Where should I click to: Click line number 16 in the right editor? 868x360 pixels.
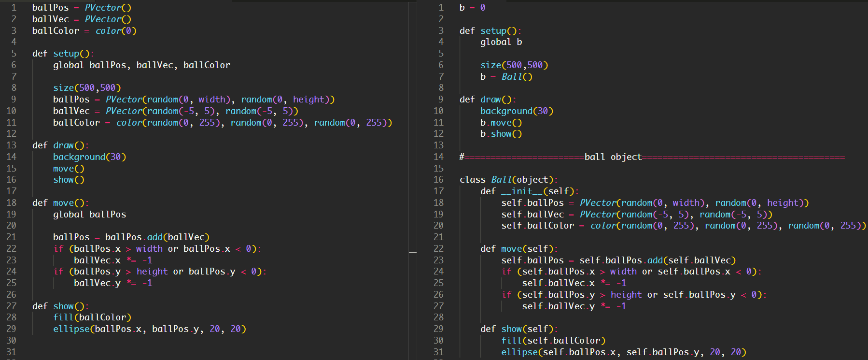438,180
